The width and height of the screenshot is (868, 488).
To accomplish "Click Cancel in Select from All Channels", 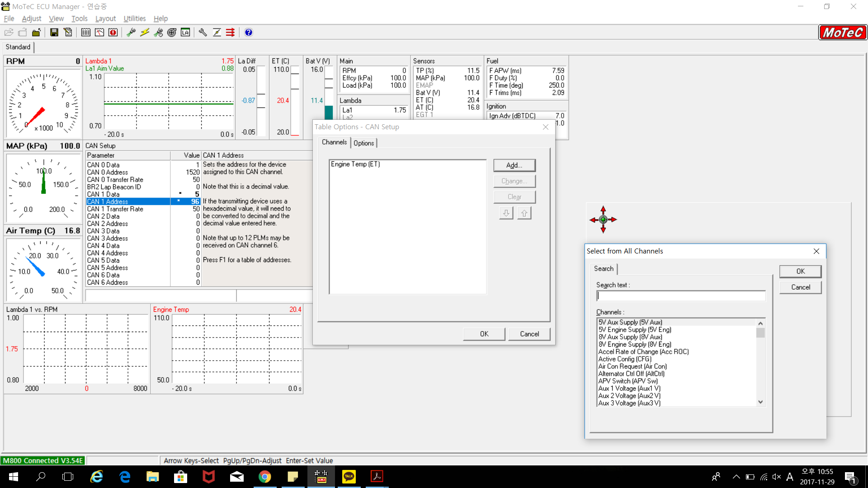I will point(801,287).
